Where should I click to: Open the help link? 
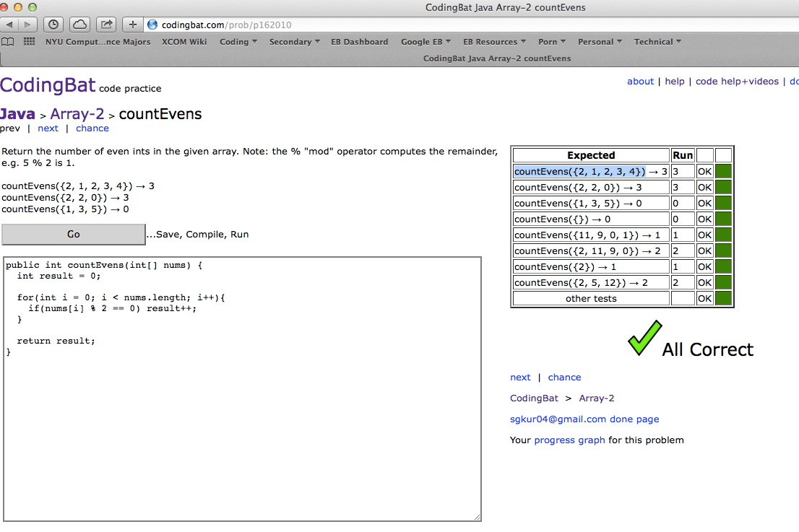[675, 81]
